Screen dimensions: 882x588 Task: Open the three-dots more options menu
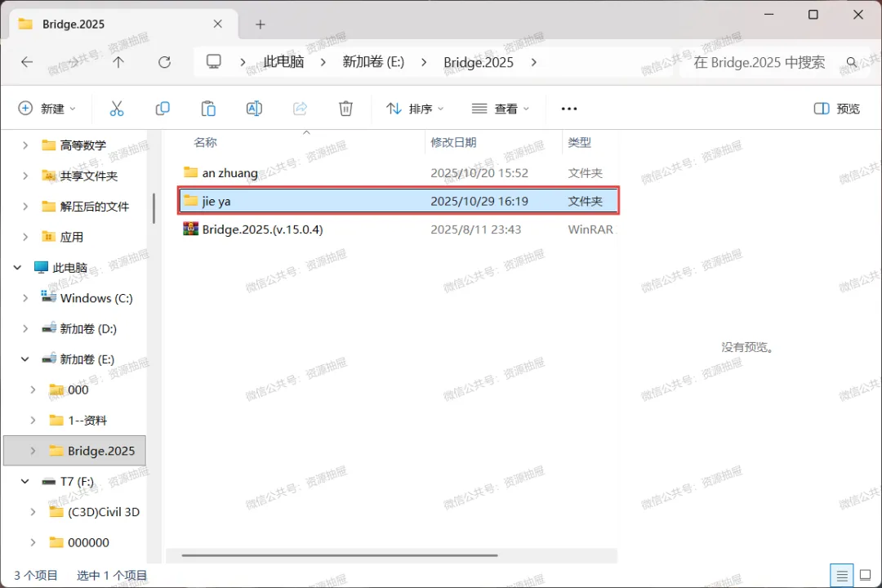[569, 109]
